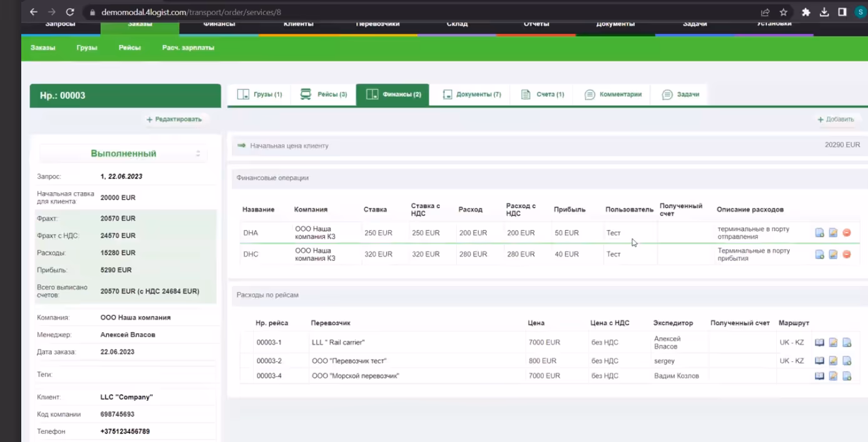Add invoice for DHA operation

820,233
